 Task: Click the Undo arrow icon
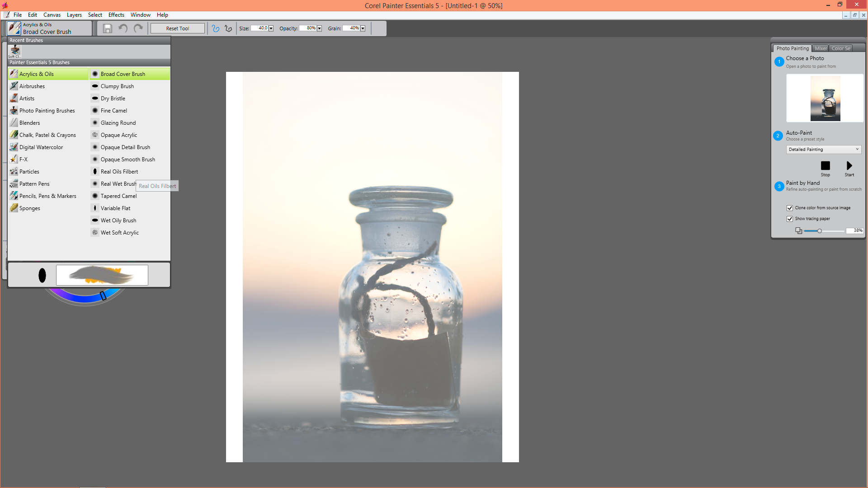pos(123,28)
